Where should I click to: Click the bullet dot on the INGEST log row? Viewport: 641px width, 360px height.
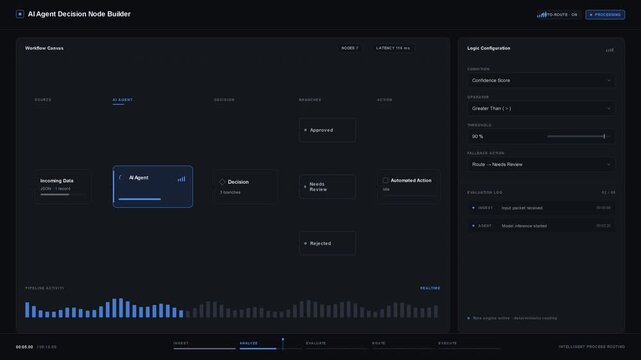tap(473, 208)
